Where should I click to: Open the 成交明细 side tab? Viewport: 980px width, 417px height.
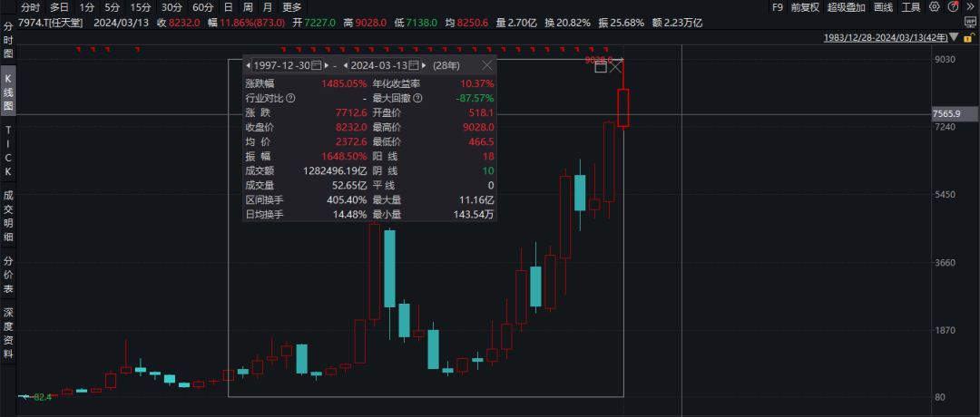8,216
